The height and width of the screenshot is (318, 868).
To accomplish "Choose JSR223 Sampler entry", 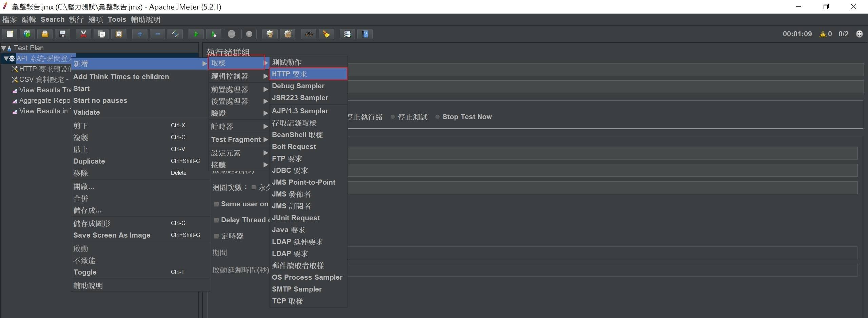I will point(308,98).
